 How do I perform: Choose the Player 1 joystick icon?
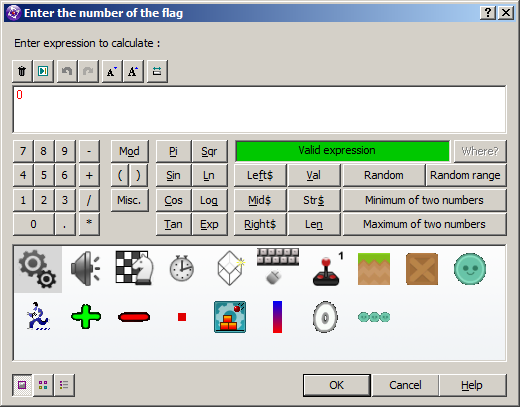tap(327, 269)
